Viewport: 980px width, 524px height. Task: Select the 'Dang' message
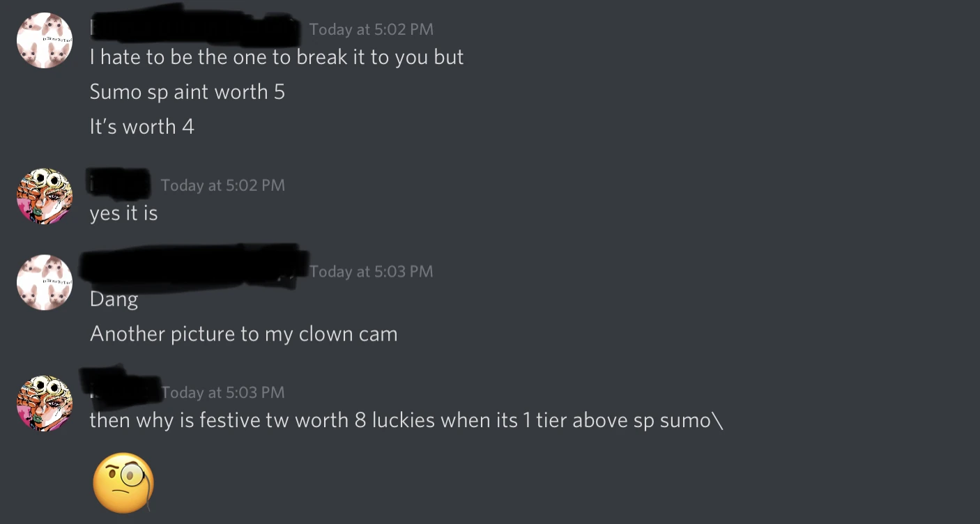coord(114,300)
